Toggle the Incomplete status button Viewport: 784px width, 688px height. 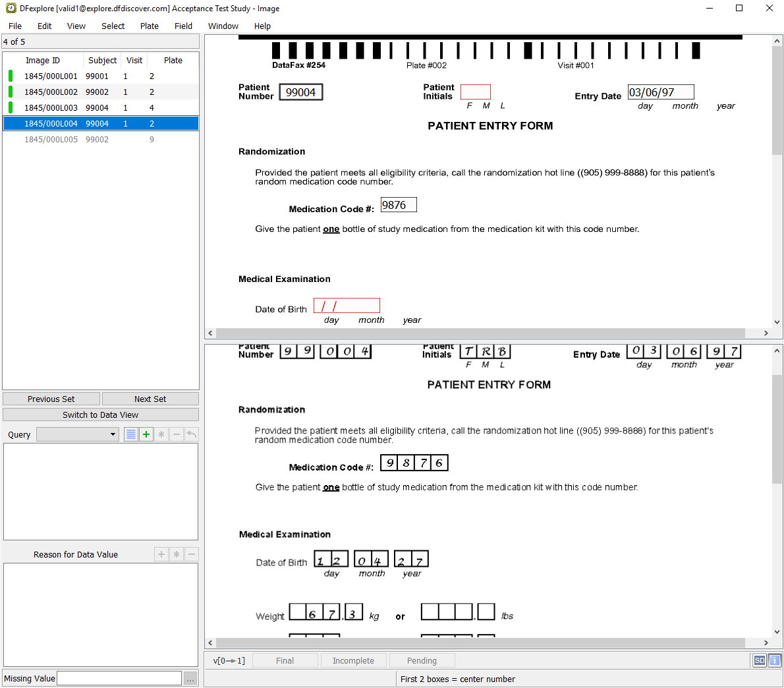tap(353, 660)
